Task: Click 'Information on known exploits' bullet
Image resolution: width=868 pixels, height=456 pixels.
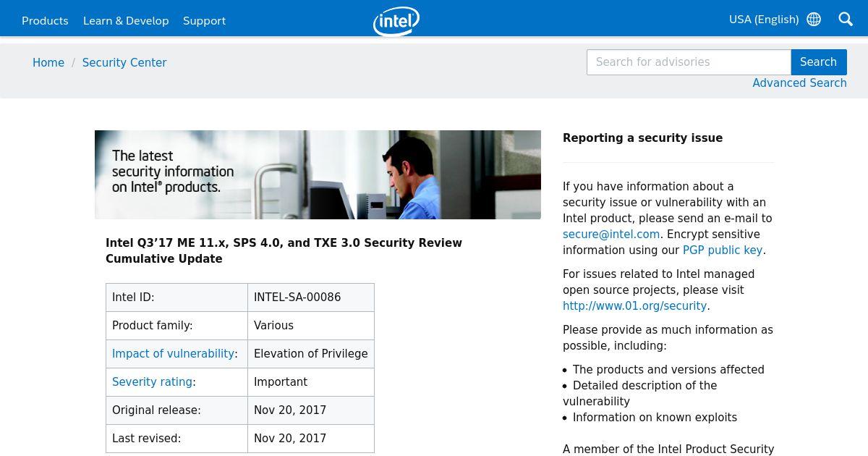Action: [655, 418]
